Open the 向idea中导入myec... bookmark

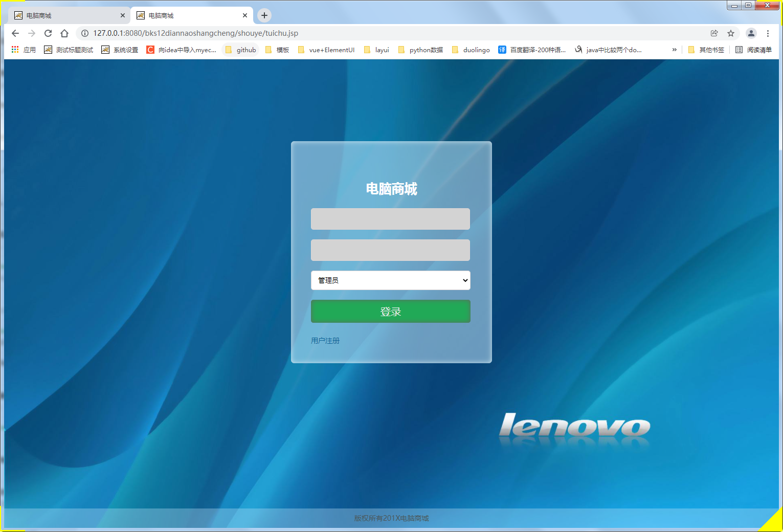(182, 50)
